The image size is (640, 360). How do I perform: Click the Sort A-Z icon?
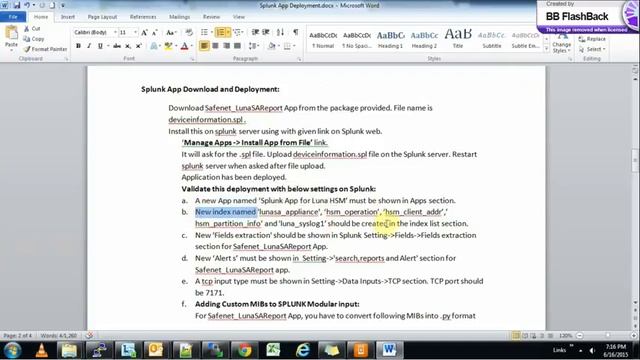click(x=280, y=32)
